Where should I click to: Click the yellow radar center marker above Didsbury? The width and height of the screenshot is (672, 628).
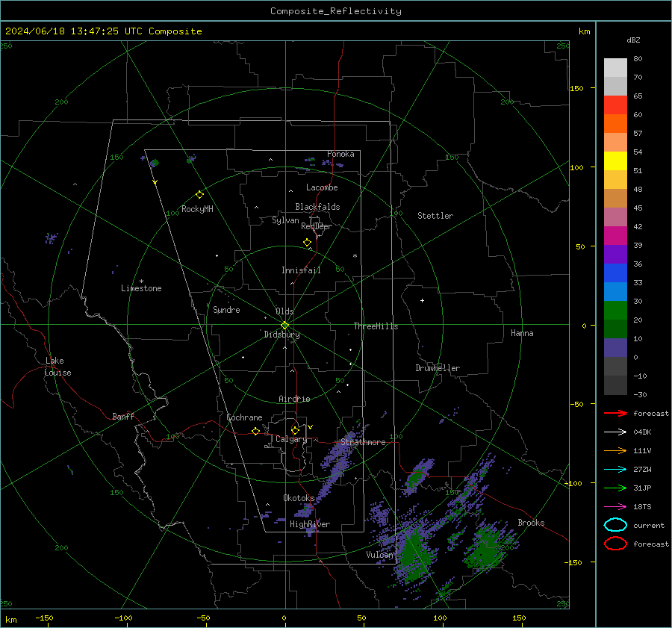[284, 325]
